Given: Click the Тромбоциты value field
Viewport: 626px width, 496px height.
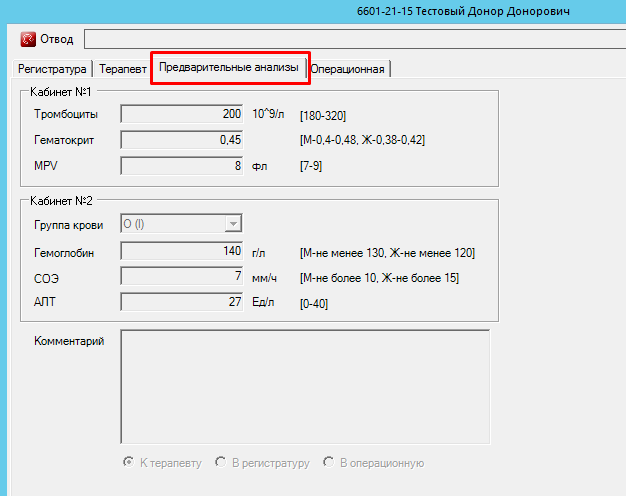Looking at the screenshot, I should (x=182, y=114).
